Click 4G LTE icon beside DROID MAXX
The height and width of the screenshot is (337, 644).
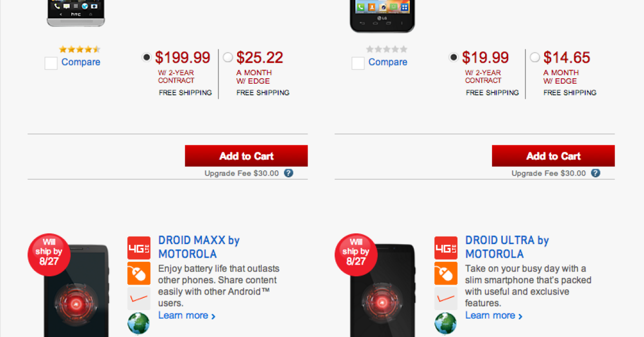[138, 248]
